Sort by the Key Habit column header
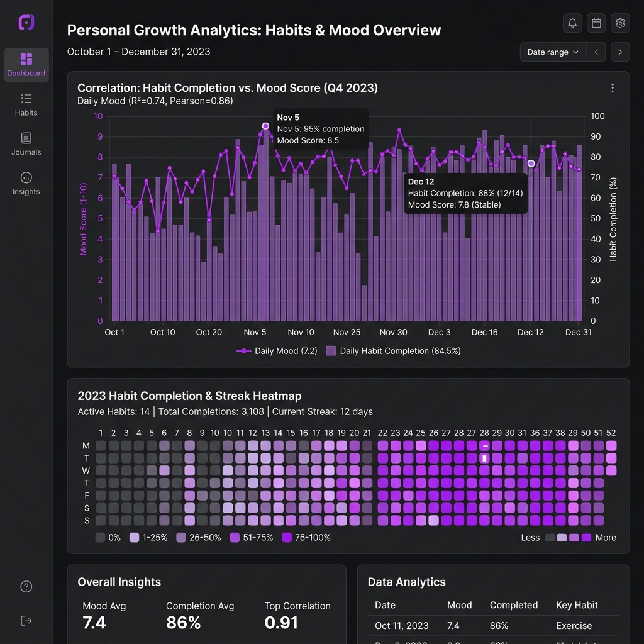644x644 pixels. 577,605
